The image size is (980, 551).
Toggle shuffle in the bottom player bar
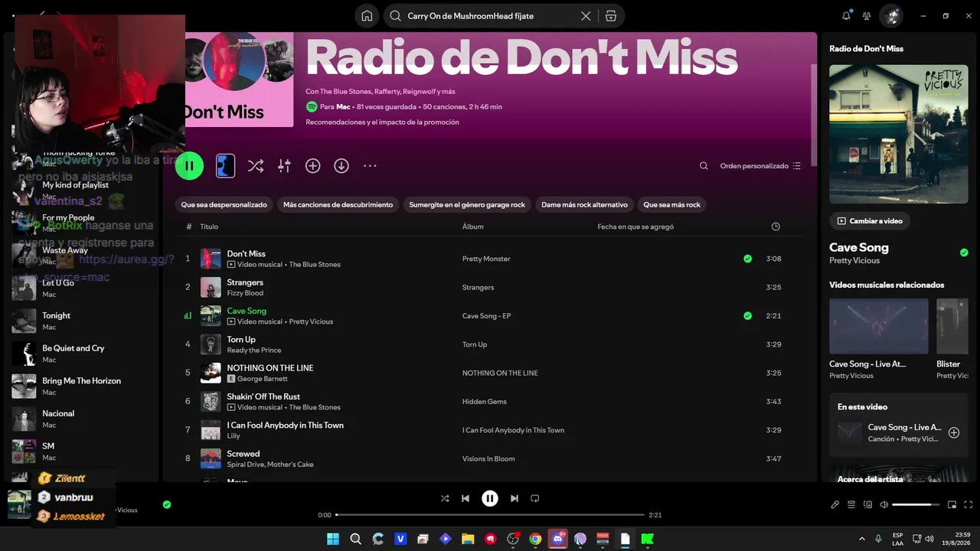445,498
